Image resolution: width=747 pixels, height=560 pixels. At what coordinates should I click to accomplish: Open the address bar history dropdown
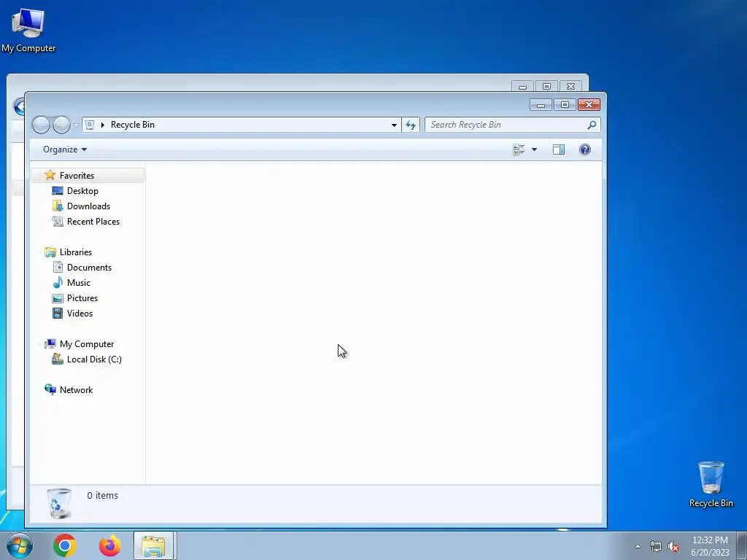(394, 125)
